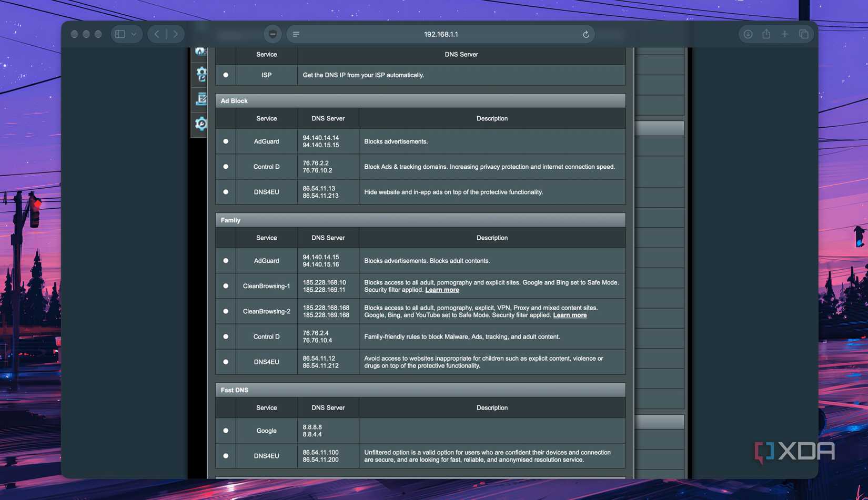Open a new tab with plus icon
This screenshot has height=500, width=868.
click(785, 34)
